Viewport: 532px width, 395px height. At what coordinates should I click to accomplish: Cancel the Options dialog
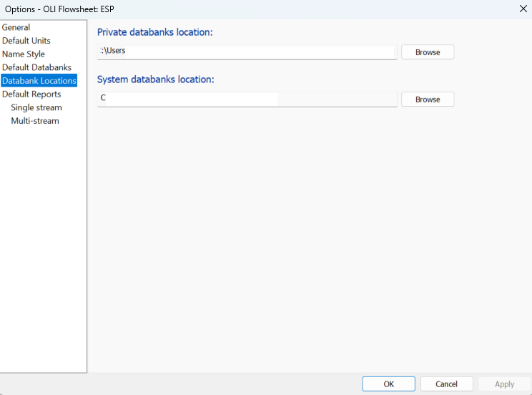pyautogui.click(x=446, y=384)
